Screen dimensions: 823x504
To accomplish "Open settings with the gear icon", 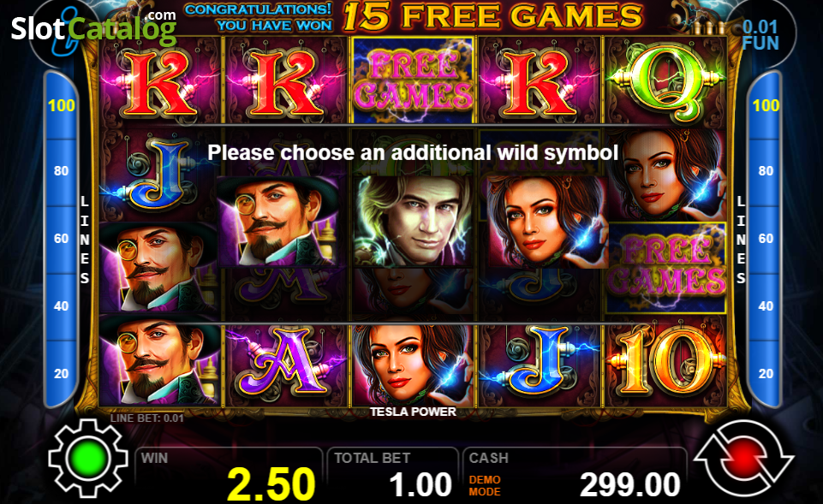I will [x=88, y=458].
